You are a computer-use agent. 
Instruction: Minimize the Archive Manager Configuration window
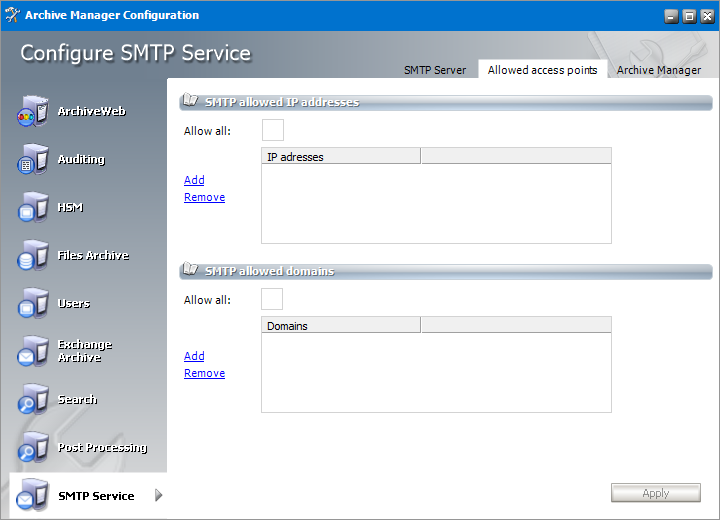click(x=671, y=17)
